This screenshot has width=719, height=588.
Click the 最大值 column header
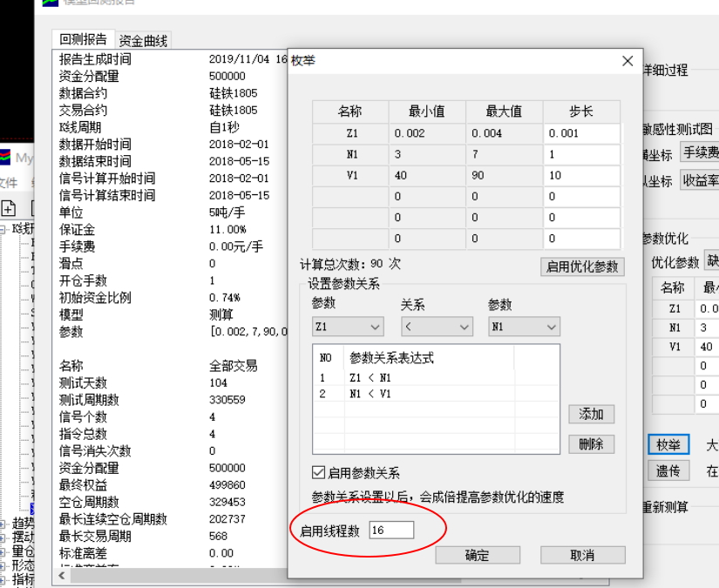[x=505, y=112]
